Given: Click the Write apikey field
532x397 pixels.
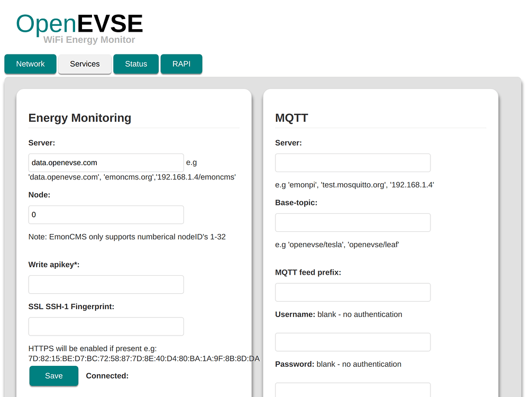Looking at the screenshot, I should (106, 284).
